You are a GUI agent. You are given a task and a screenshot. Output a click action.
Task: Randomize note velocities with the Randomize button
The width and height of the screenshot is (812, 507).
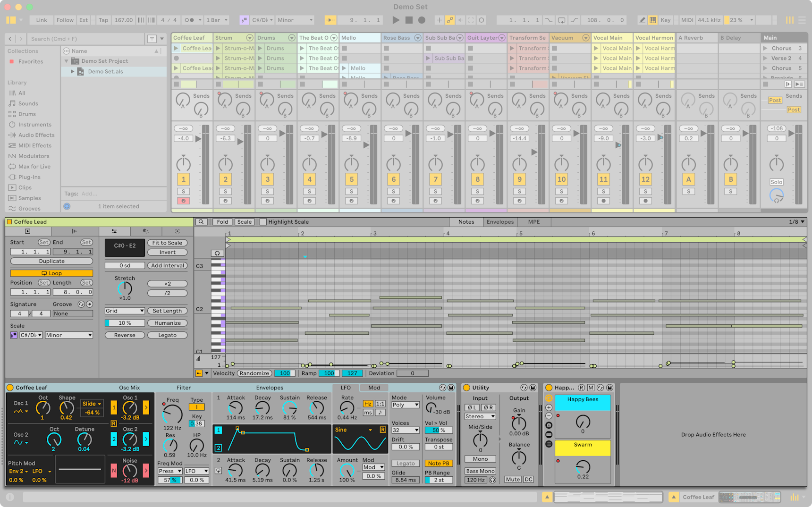point(254,373)
